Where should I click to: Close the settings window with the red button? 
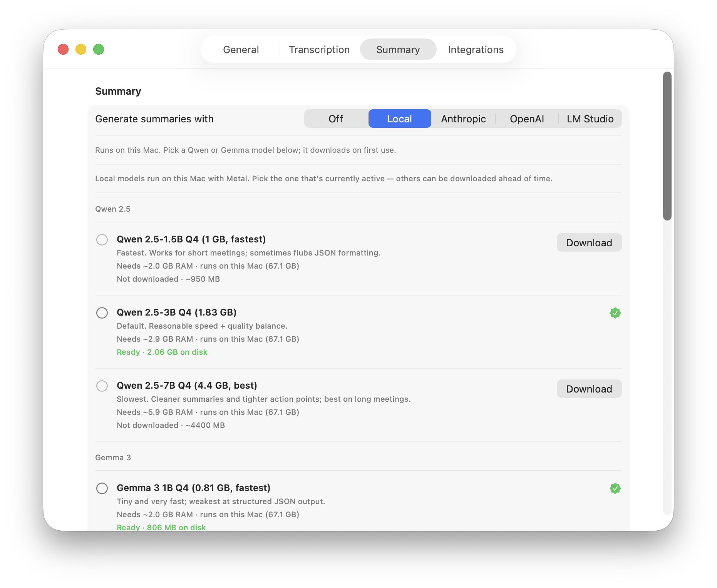coord(63,49)
